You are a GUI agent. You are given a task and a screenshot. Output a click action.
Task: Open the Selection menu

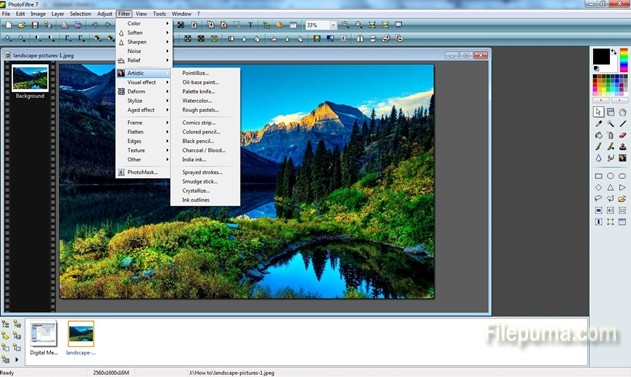click(80, 14)
